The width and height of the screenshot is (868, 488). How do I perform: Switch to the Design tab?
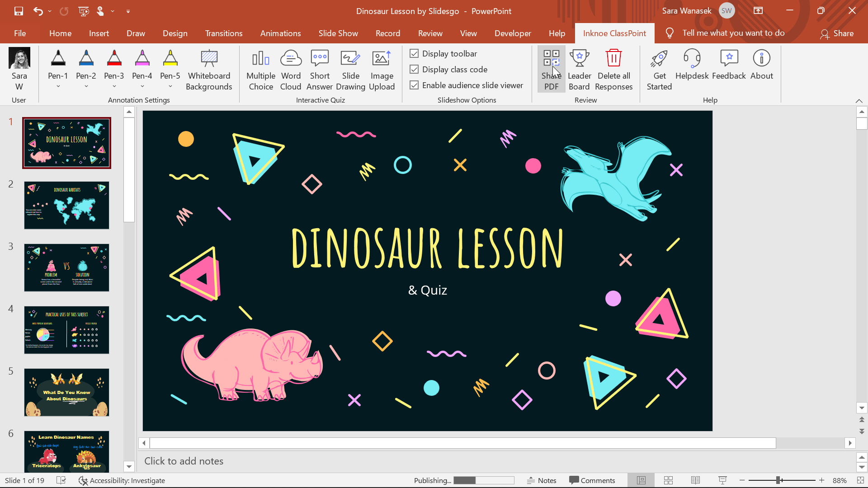175,33
